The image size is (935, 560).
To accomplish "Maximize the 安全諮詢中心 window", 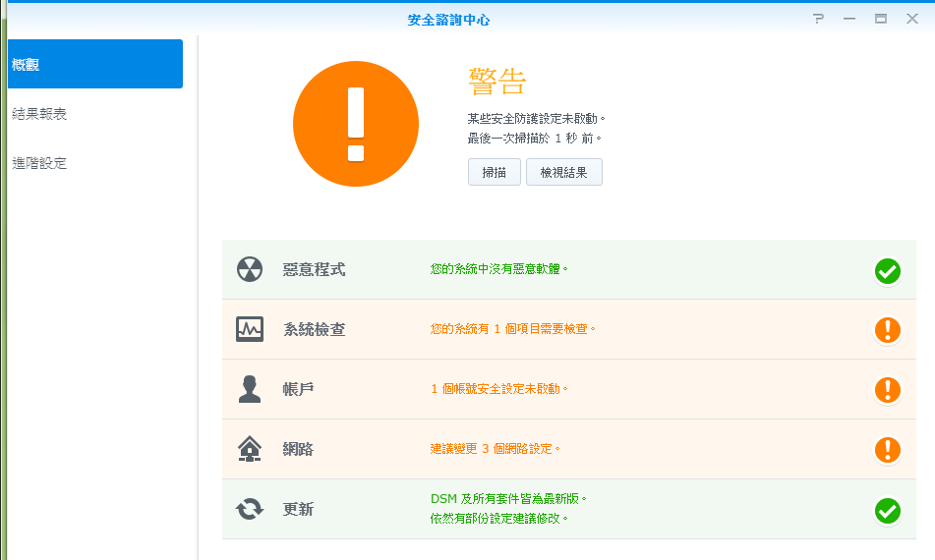I will click(881, 19).
